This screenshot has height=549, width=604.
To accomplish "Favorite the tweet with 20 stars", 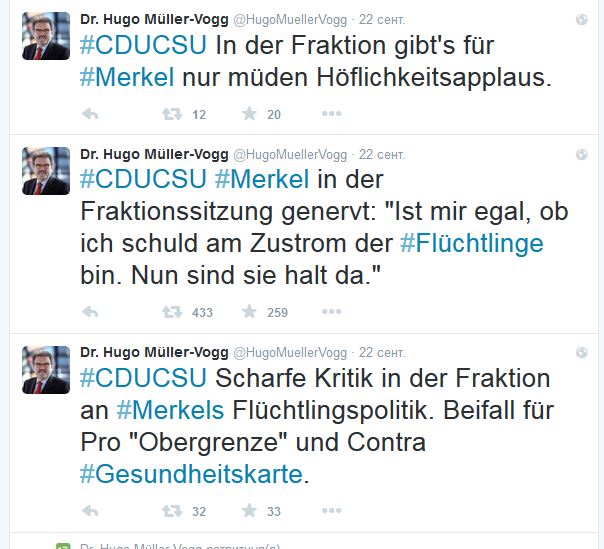I will (249, 114).
